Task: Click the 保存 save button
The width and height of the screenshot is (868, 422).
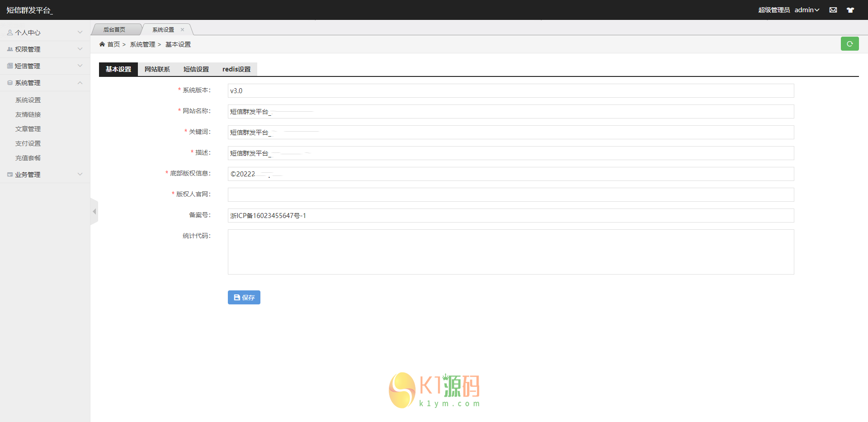Action: tap(244, 297)
